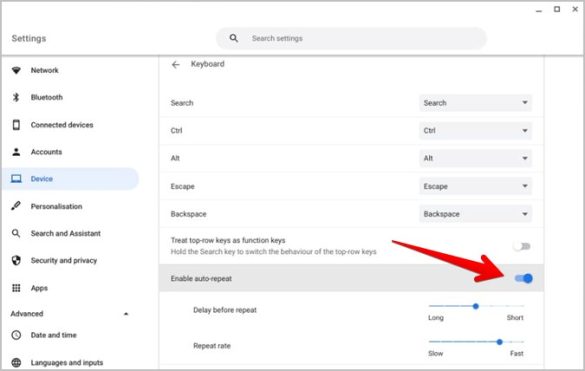This screenshot has width=585, height=371.
Task: Click the Security and privacy shield icon
Action: [16, 260]
